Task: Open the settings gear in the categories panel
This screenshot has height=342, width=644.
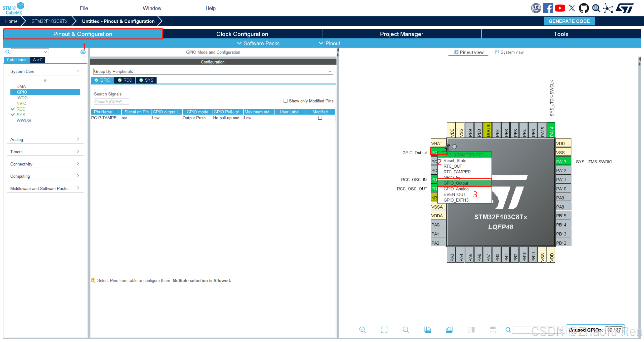Action: [x=83, y=52]
